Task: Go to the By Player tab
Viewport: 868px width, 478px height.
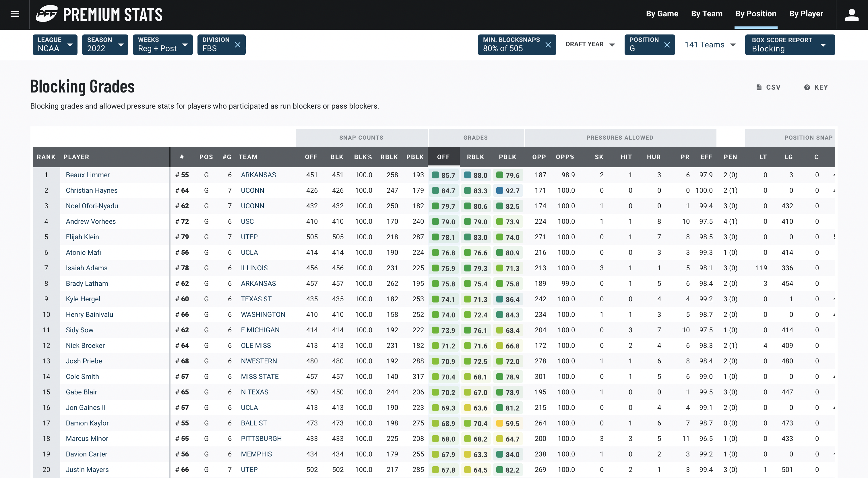Action: point(806,14)
